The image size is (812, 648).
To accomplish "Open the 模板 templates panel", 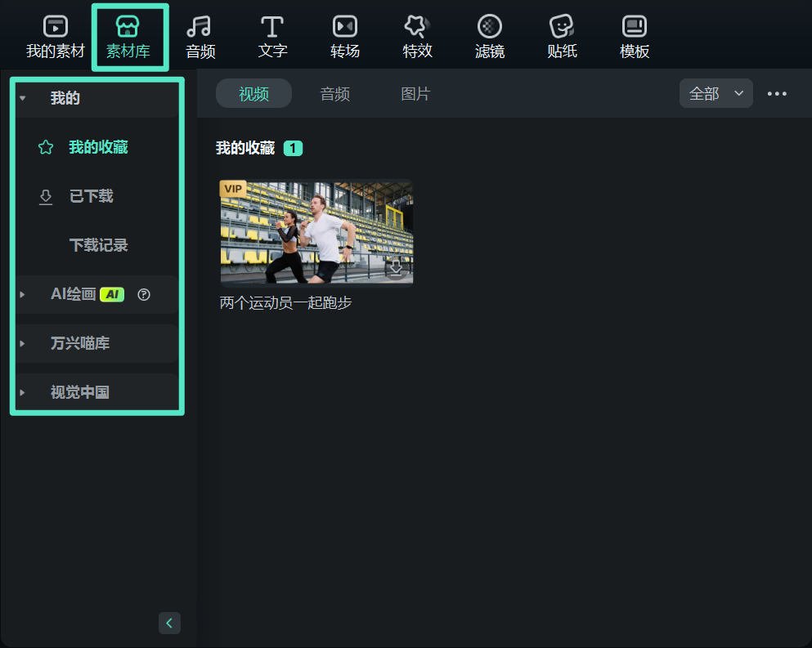I will (634, 36).
